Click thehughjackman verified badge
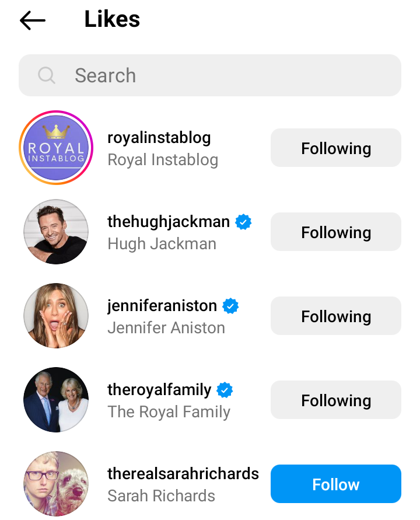Screen dimensions: 420x520 point(243,222)
